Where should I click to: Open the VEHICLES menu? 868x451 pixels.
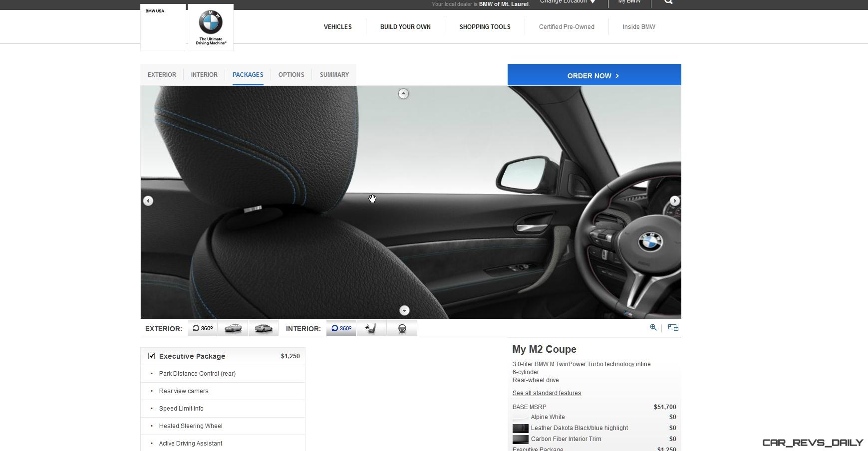click(338, 27)
